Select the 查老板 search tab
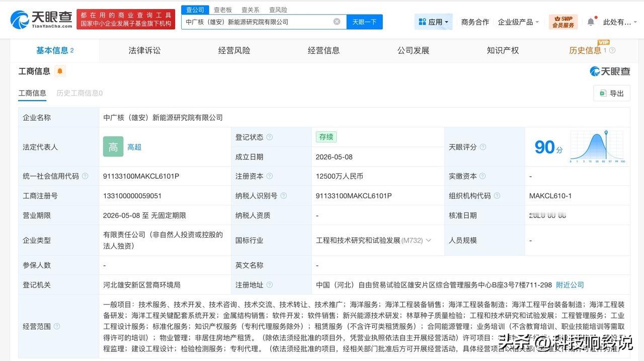 point(223,10)
